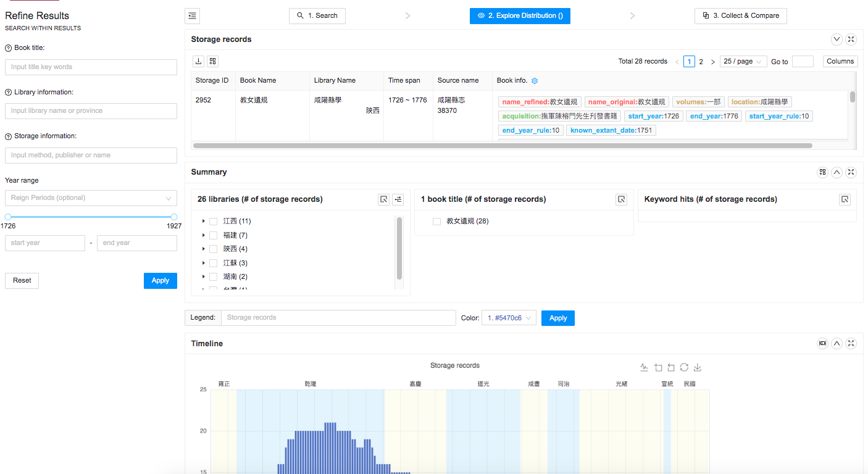Check the 福建 (7) library checkbox
Screen dimensions: 868x474
pyautogui.click(x=213, y=235)
